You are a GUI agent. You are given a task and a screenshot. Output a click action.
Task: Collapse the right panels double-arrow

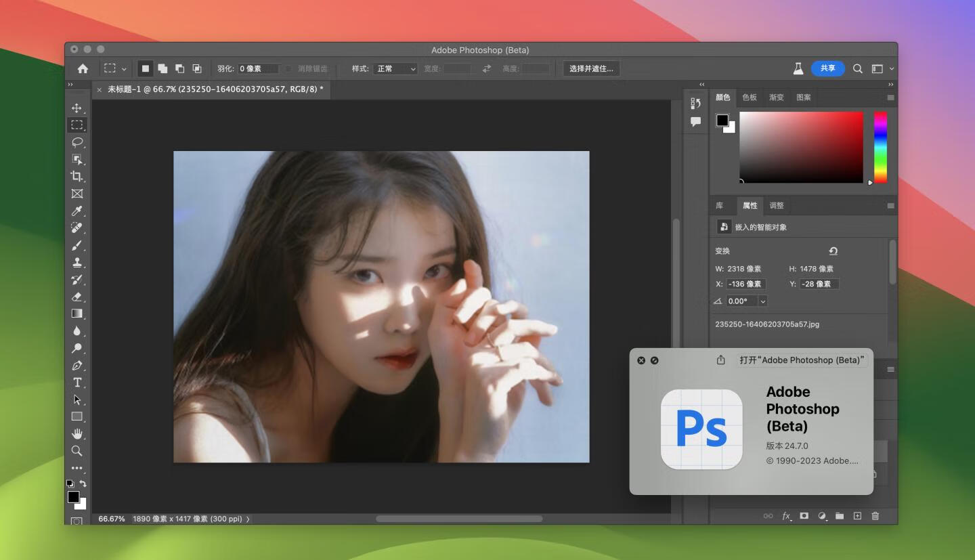pyautogui.click(x=890, y=84)
